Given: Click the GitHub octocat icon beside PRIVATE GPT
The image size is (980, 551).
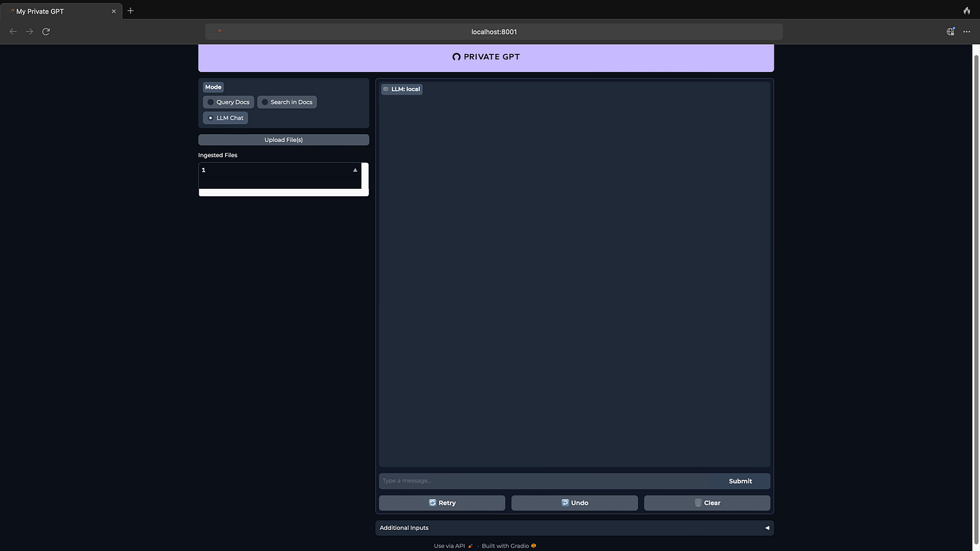Looking at the screenshot, I should [x=456, y=56].
